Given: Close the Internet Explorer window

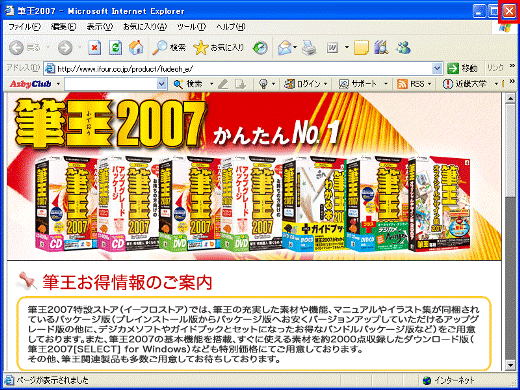Looking at the screenshot, I should coord(509,11).
